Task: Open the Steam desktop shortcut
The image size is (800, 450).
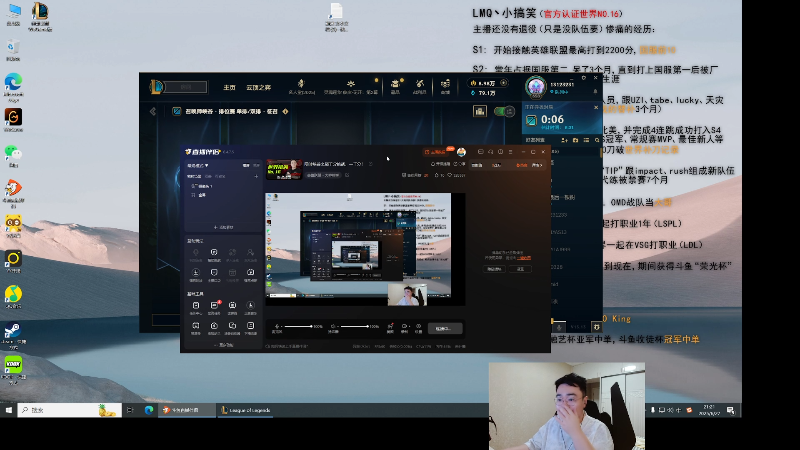Action: tap(13, 335)
